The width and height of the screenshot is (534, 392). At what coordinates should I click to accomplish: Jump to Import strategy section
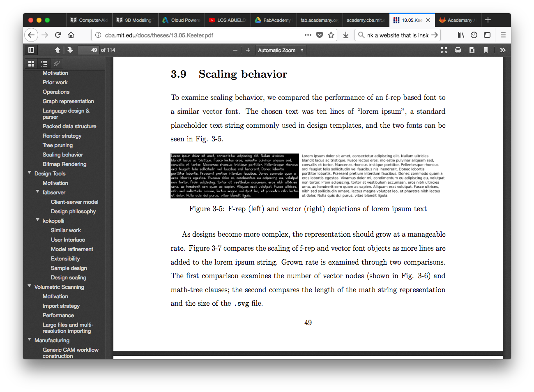click(61, 306)
